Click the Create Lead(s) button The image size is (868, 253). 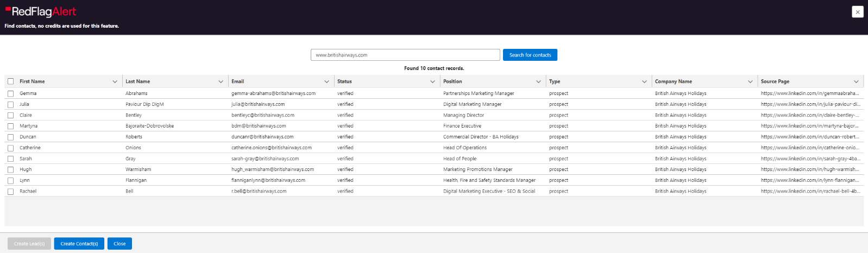click(29, 244)
